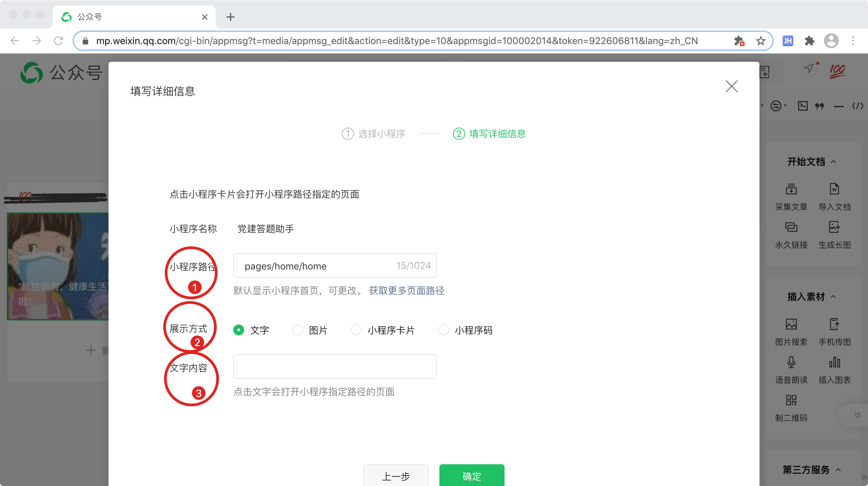Choose the 小程序码 radio option
868x486 pixels.
point(443,330)
